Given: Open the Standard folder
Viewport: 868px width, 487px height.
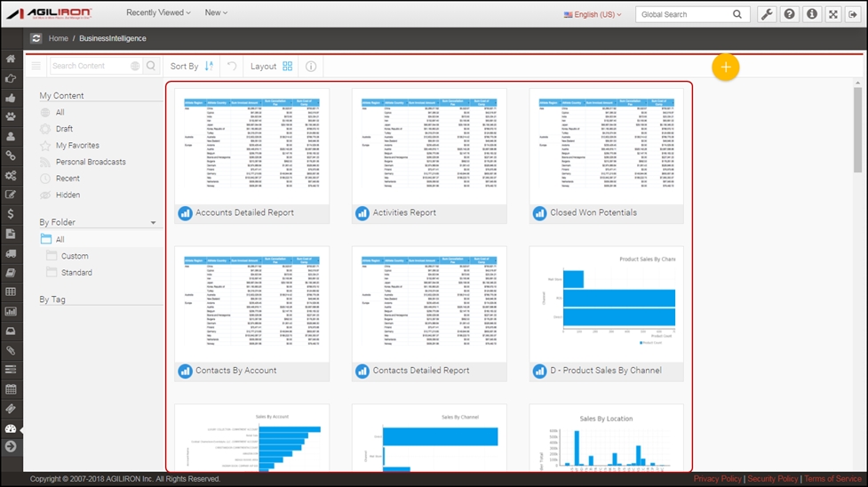Looking at the screenshot, I should click(77, 273).
